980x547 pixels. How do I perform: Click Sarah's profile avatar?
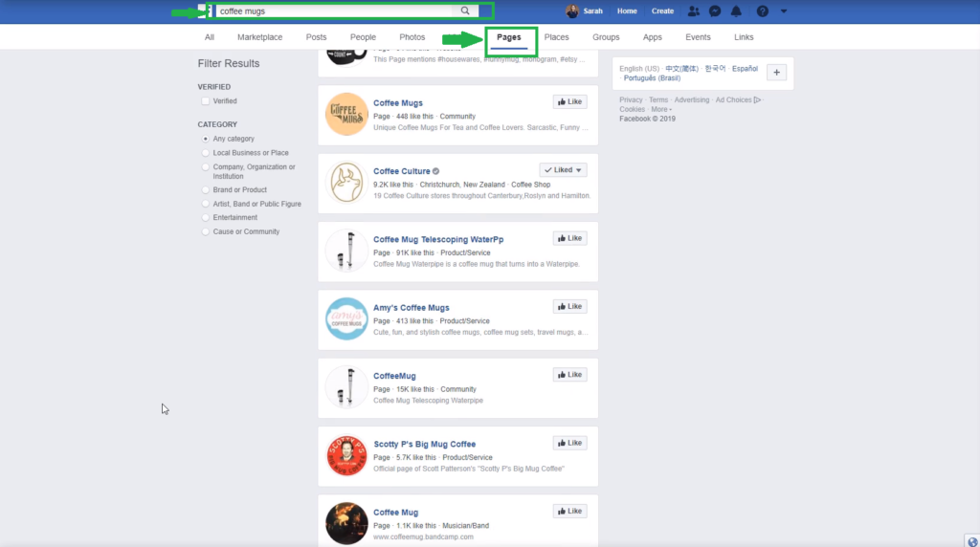[x=572, y=11]
